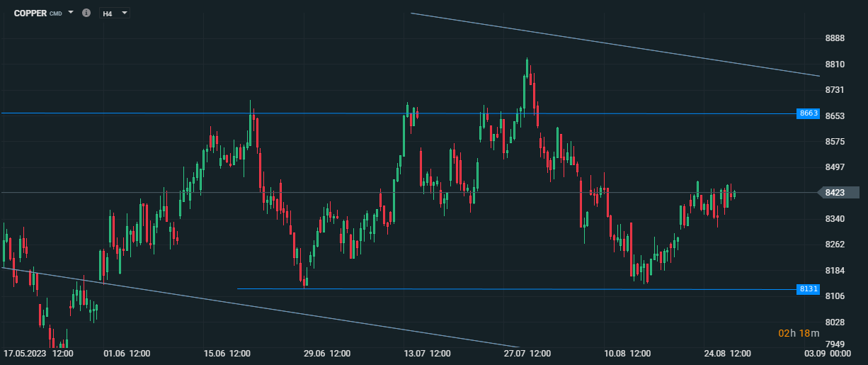Screen dimensions: 868x365
Task: Click the 8184 price axis value
Action: tap(835, 271)
